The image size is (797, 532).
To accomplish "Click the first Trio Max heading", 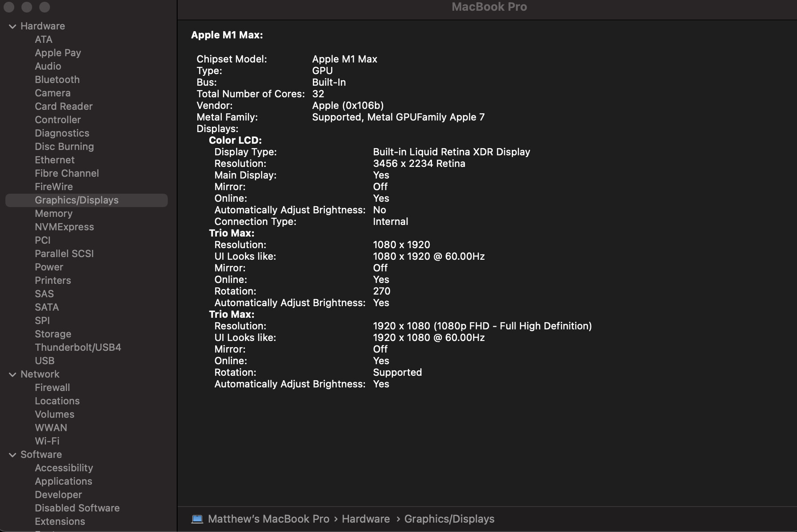I will tap(232, 233).
